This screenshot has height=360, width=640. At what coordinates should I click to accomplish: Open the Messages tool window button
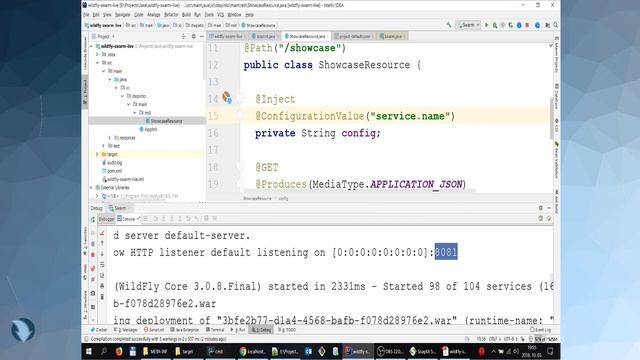(126, 330)
